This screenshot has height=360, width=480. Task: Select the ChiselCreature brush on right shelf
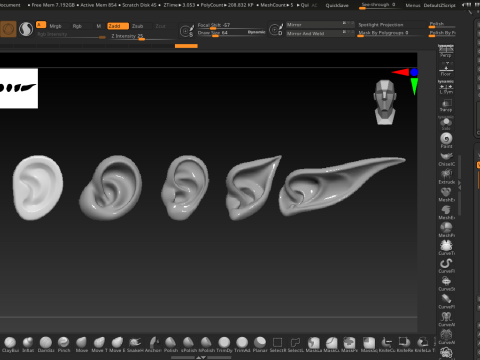[x=446, y=159]
